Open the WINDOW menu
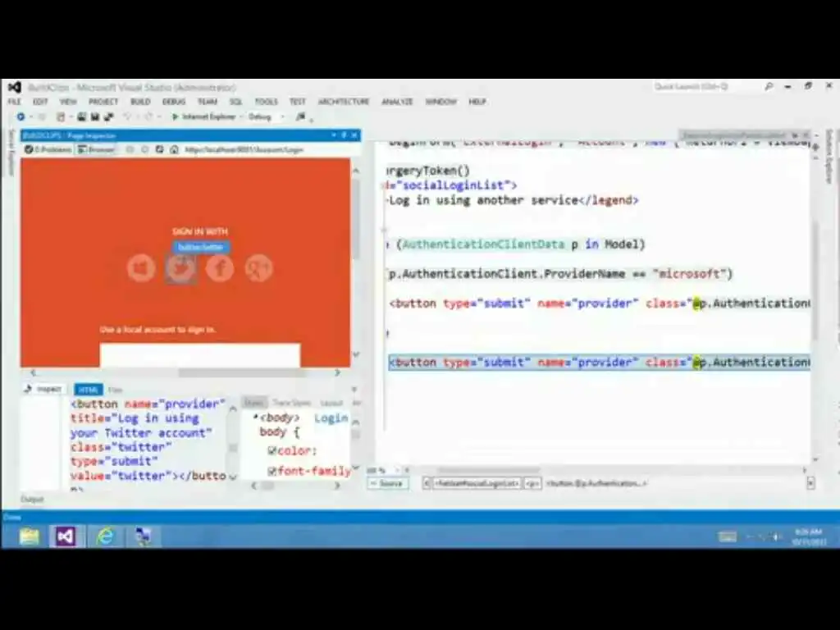This screenshot has width=840, height=630. click(441, 102)
